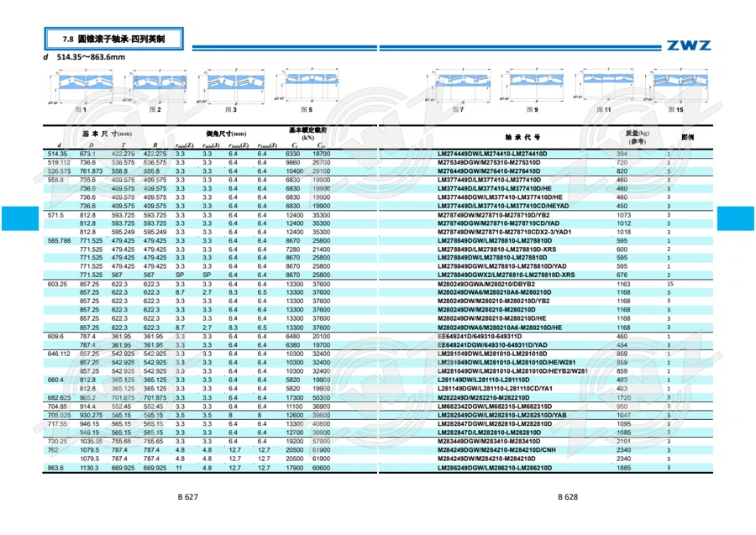The height and width of the screenshot is (535, 756).
Task: Open the 图 7 bearing diagram
Action: 458,86
